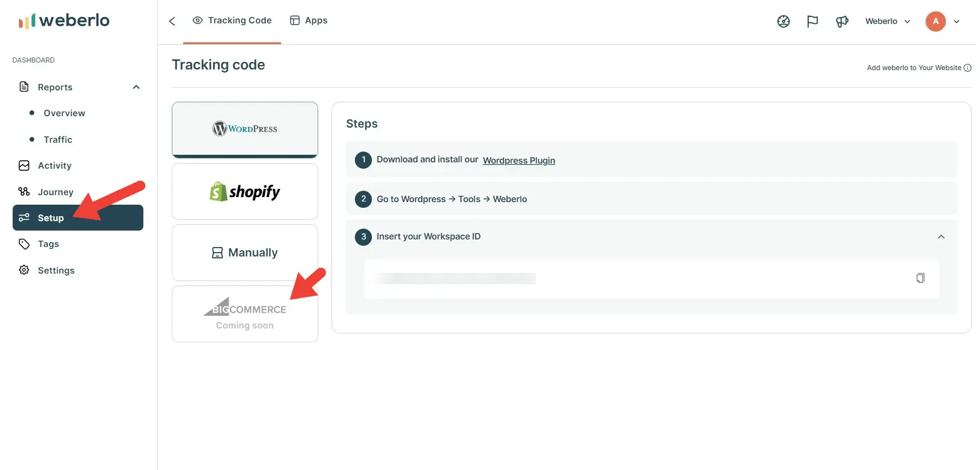The image size is (980, 470).
Task: Go back with the left chevron arrow
Action: click(x=172, y=21)
